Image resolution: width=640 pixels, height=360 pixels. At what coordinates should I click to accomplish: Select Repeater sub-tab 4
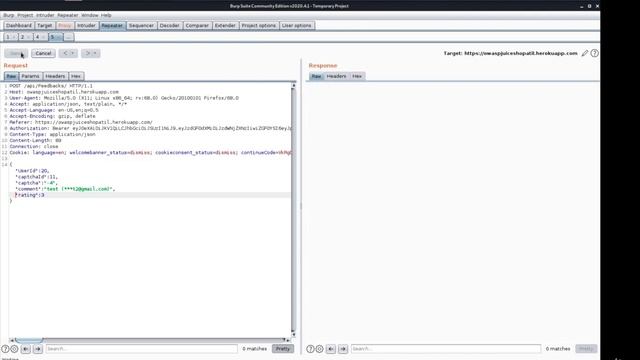click(37, 37)
